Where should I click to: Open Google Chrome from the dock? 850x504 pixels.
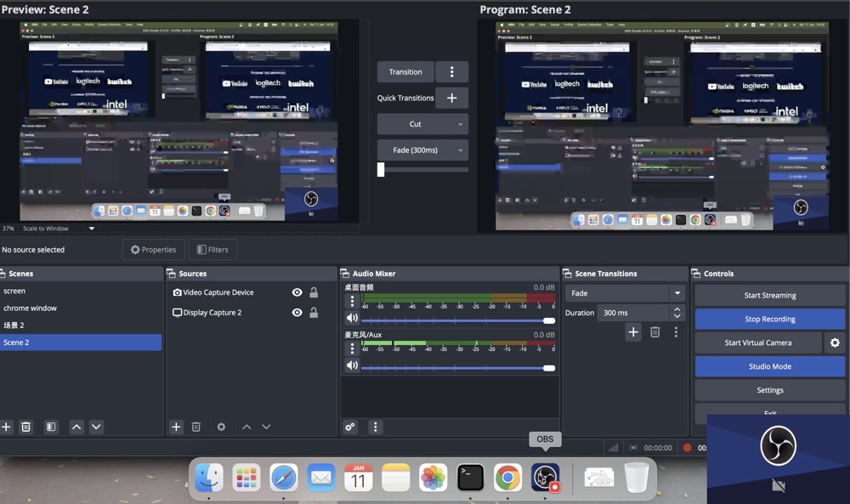point(507,478)
